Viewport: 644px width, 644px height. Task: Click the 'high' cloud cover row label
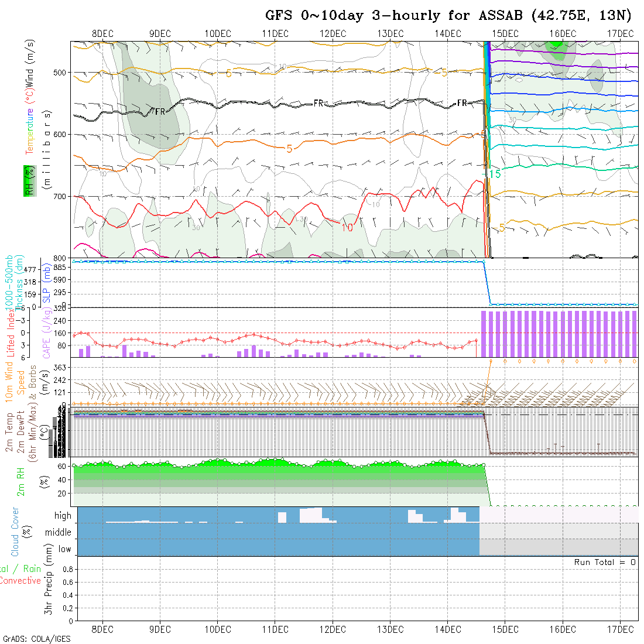click(63, 515)
